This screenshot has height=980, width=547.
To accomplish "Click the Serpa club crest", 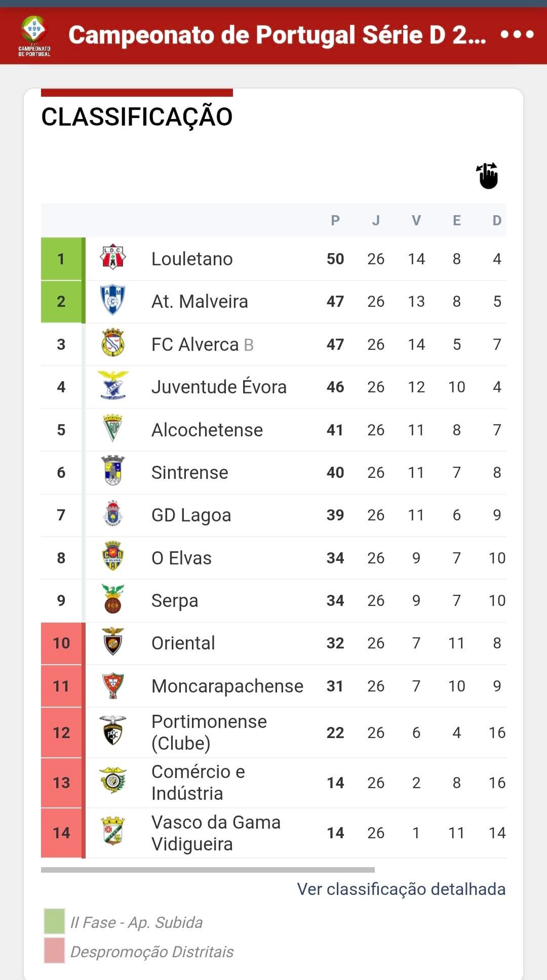I will click(x=112, y=599).
